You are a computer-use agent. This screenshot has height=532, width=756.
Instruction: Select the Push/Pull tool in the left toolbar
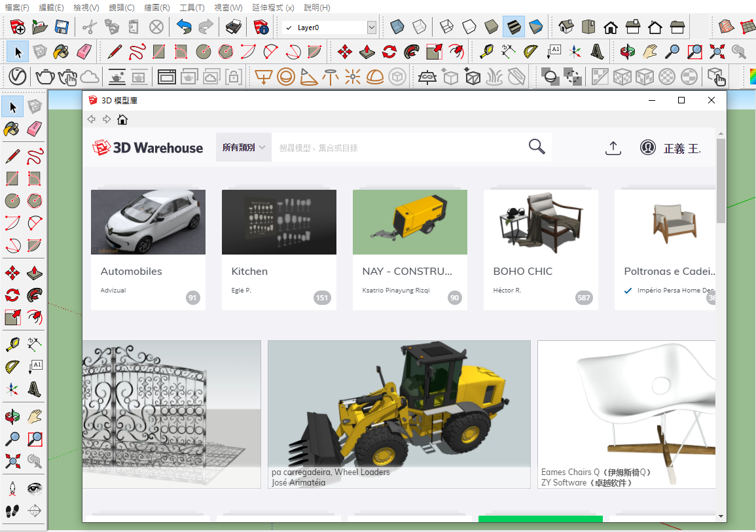[34, 274]
